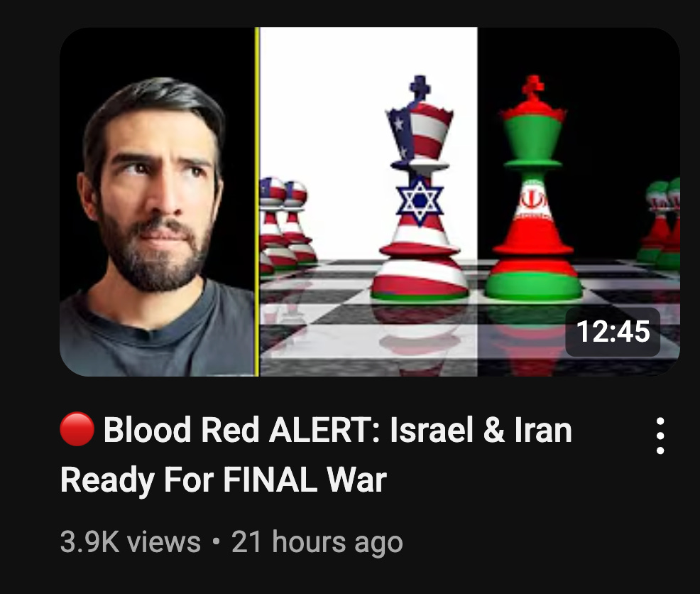700x594 pixels.
Task: Click 'Ready For FINAL War' title line
Action: (x=223, y=480)
